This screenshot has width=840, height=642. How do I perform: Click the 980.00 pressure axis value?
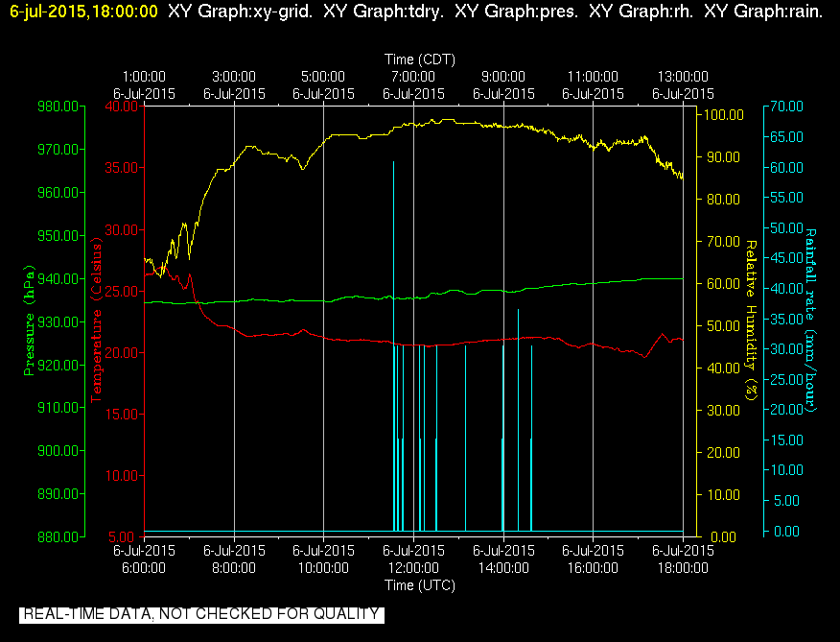pos(58,107)
